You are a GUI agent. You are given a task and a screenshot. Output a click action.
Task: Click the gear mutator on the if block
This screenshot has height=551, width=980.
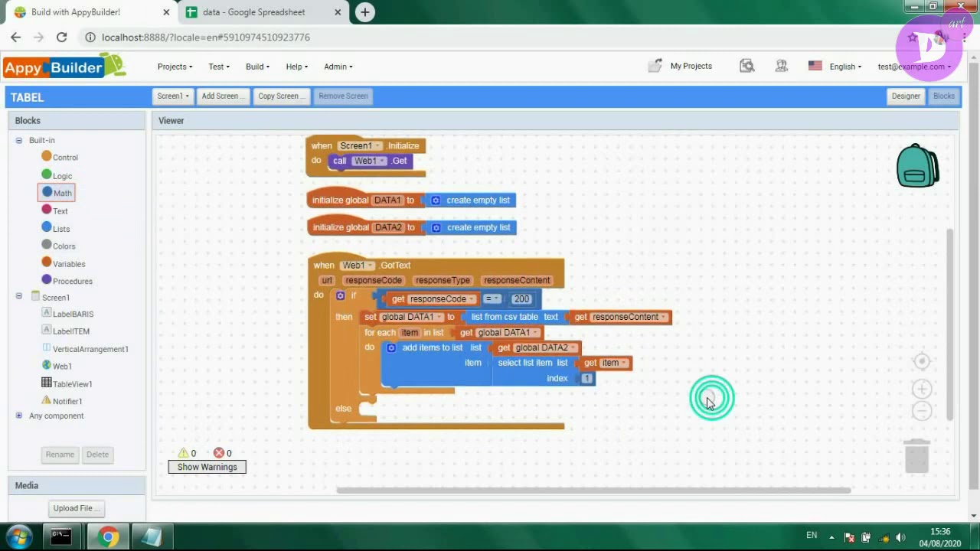coord(341,295)
